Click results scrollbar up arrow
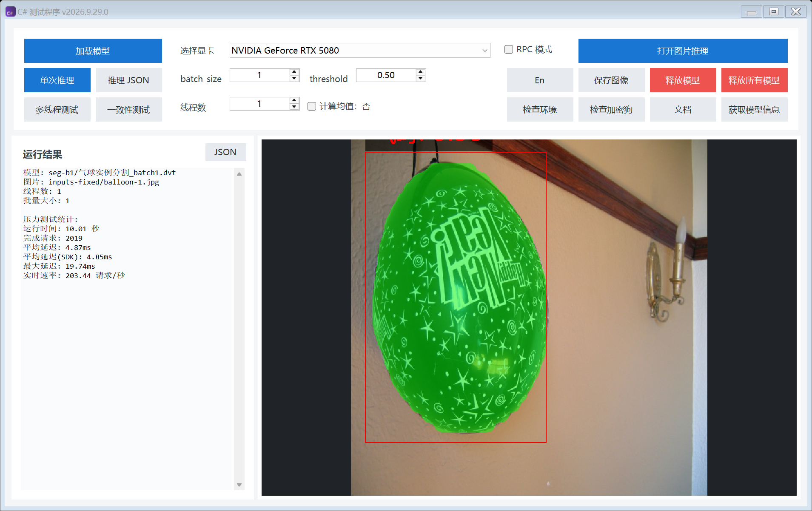This screenshot has height=511, width=812. (x=239, y=174)
